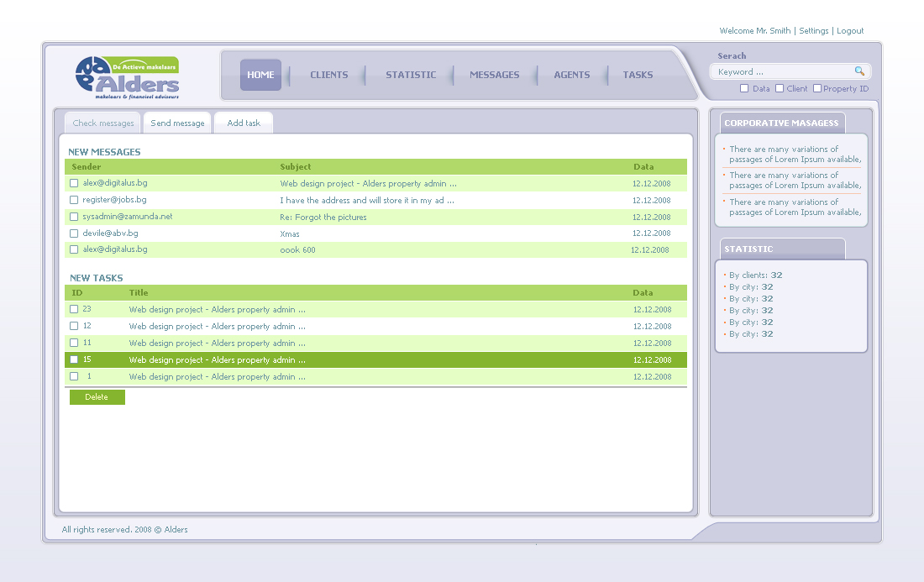Screen dimensions: 924x582
Task: Open the sysadmin@zamunda.net message subject
Action: click(x=323, y=218)
